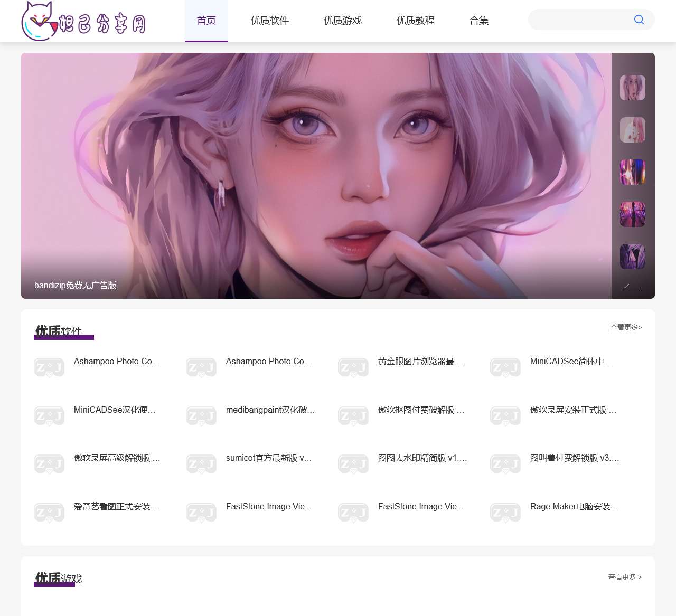The image size is (676, 616).
Task: Select the purple corridor silhouette thumbnail
Action: click(x=633, y=214)
